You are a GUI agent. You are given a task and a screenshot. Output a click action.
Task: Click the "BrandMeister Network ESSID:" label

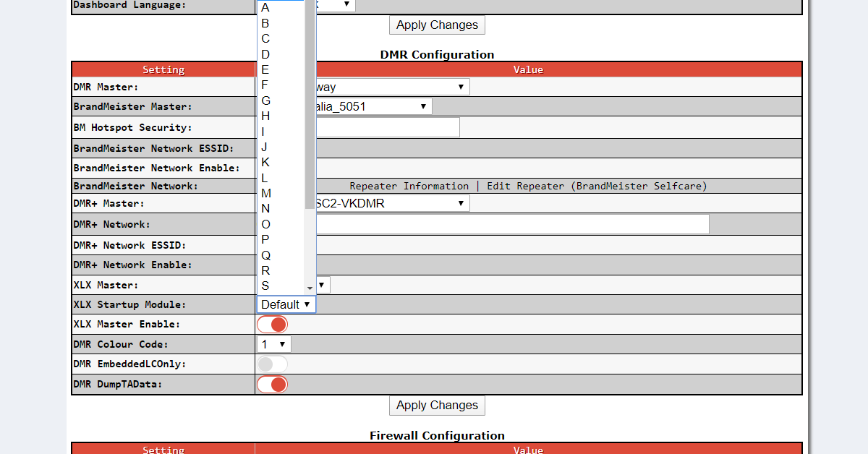tap(154, 148)
